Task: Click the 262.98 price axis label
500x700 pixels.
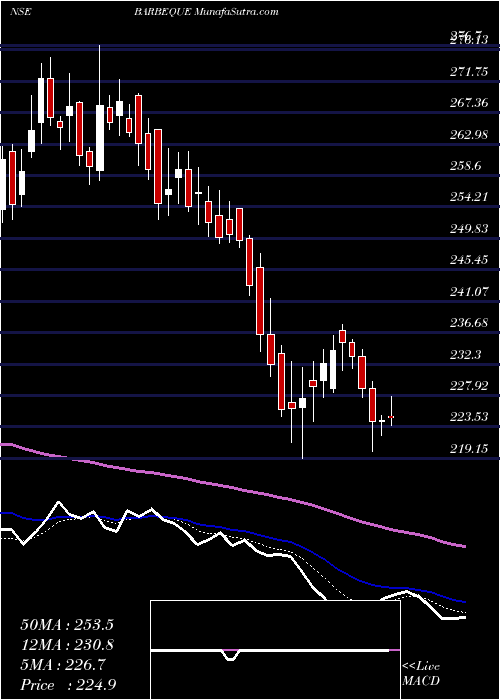Action: [x=469, y=135]
